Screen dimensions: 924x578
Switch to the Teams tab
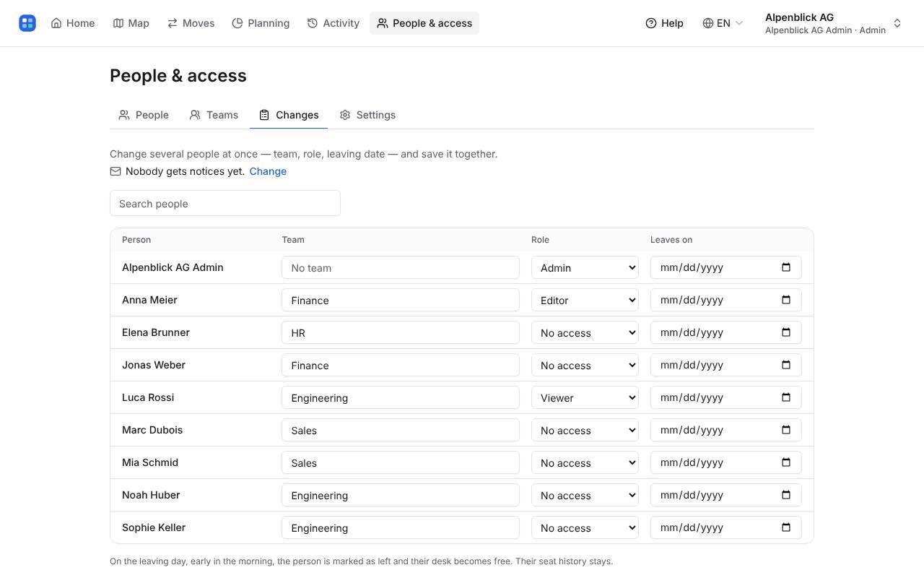[x=214, y=115]
